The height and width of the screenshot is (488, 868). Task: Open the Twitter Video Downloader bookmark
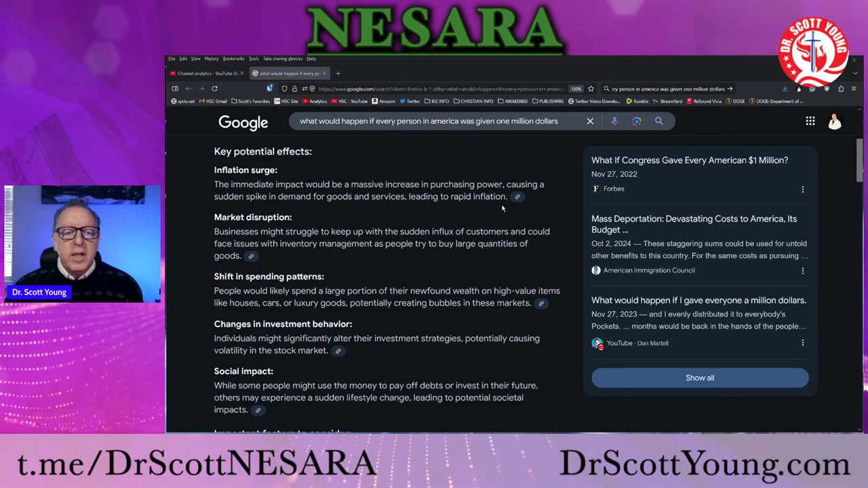[x=594, y=101]
